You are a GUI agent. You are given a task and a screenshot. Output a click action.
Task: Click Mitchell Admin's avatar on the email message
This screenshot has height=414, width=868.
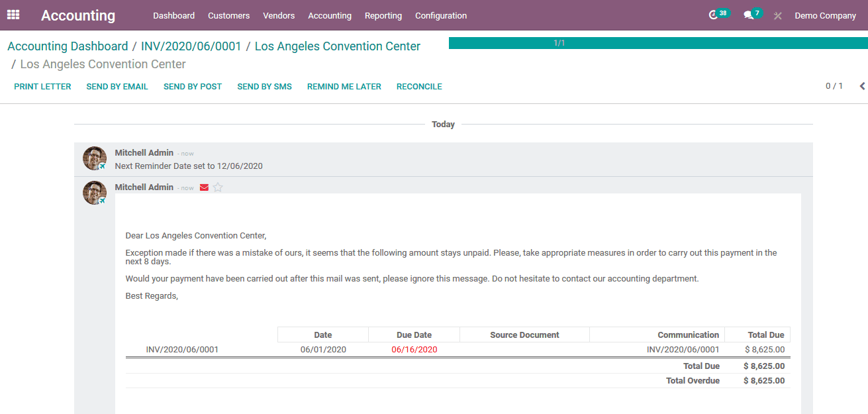pos(95,193)
